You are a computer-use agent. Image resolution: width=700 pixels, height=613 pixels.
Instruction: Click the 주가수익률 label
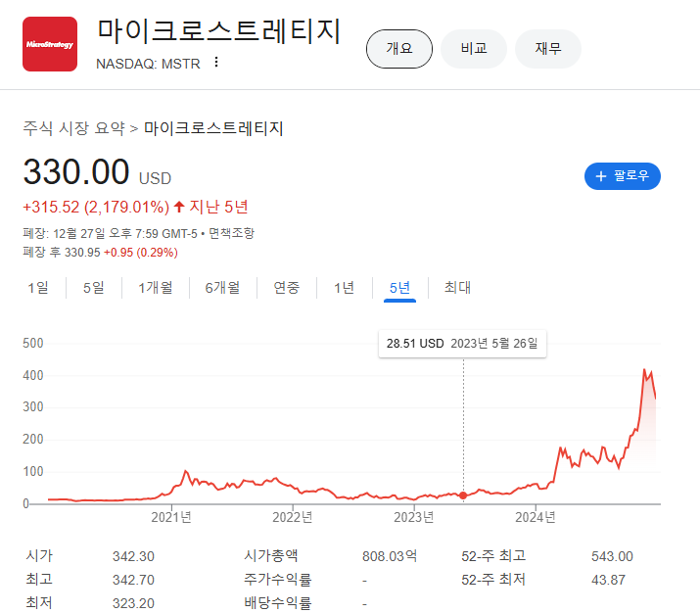(278, 580)
